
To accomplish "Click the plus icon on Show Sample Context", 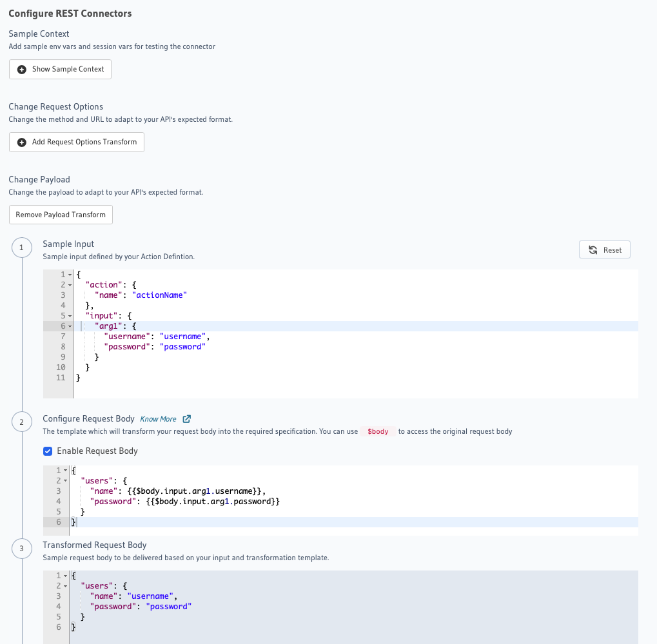I will point(22,69).
